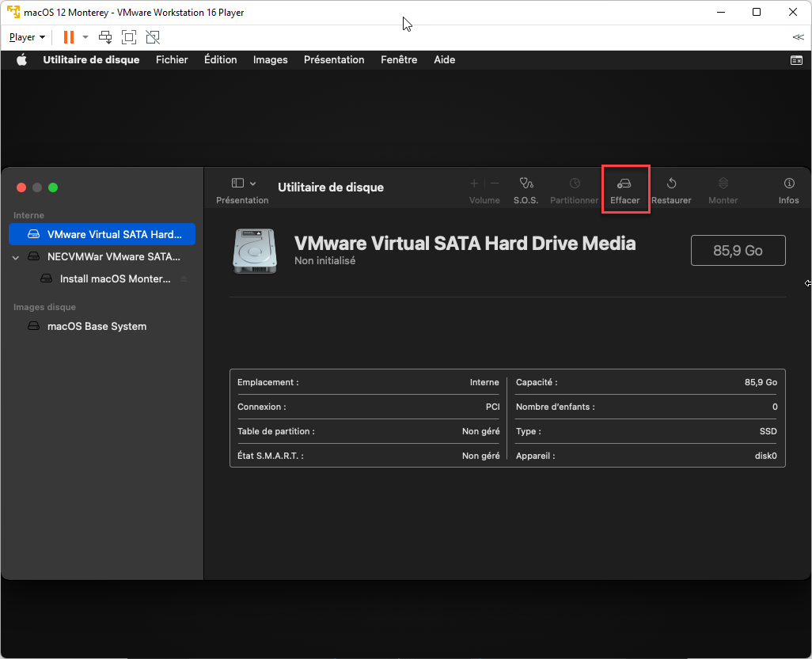Collapse the NECVMWar VMware SATA disclosure chevron
The image size is (812, 659).
pyautogui.click(x=16, y=257)
